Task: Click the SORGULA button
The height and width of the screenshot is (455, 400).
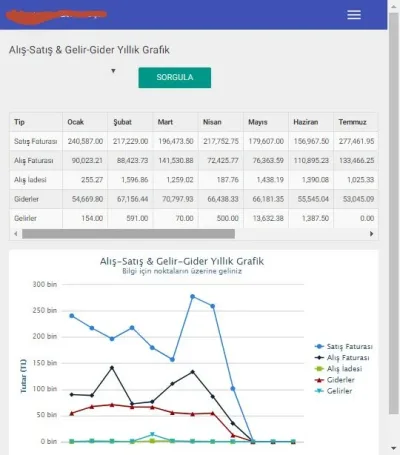Action: [x=175, y=77]
